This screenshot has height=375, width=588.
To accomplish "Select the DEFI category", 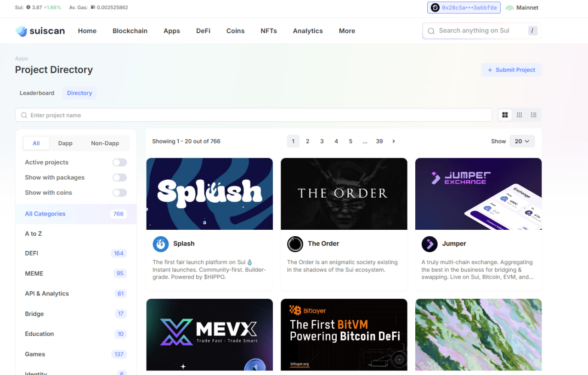I will click(32, 253).
